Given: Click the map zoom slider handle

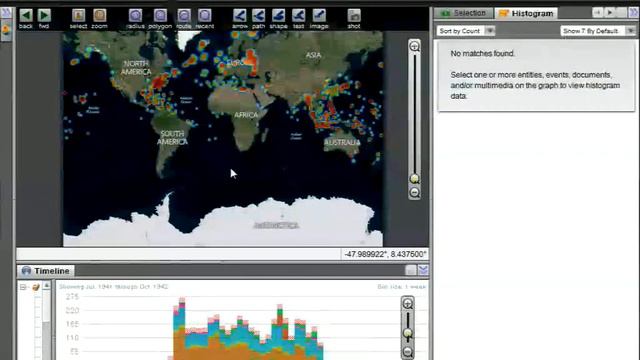Looking at the screenshot, I should pyautogui.click(x=414, y=179).
